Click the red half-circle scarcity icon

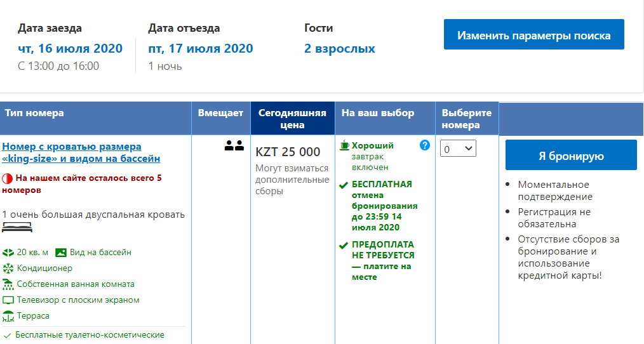(x=7, y=179)
